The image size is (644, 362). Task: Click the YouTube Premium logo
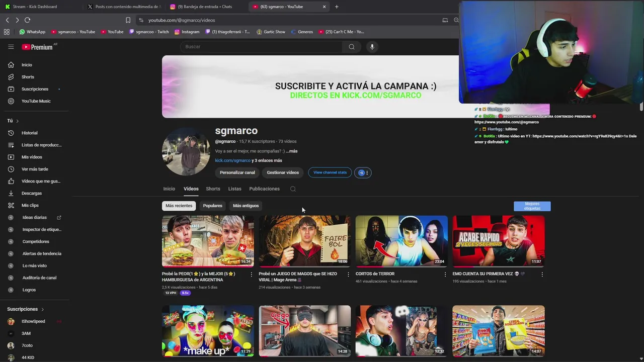click(37, 47)
